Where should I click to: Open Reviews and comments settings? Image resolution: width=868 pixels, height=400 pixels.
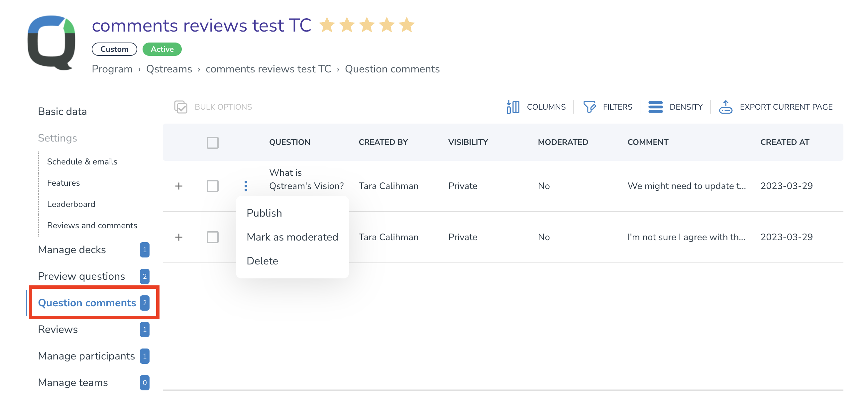tap(92, 226)
